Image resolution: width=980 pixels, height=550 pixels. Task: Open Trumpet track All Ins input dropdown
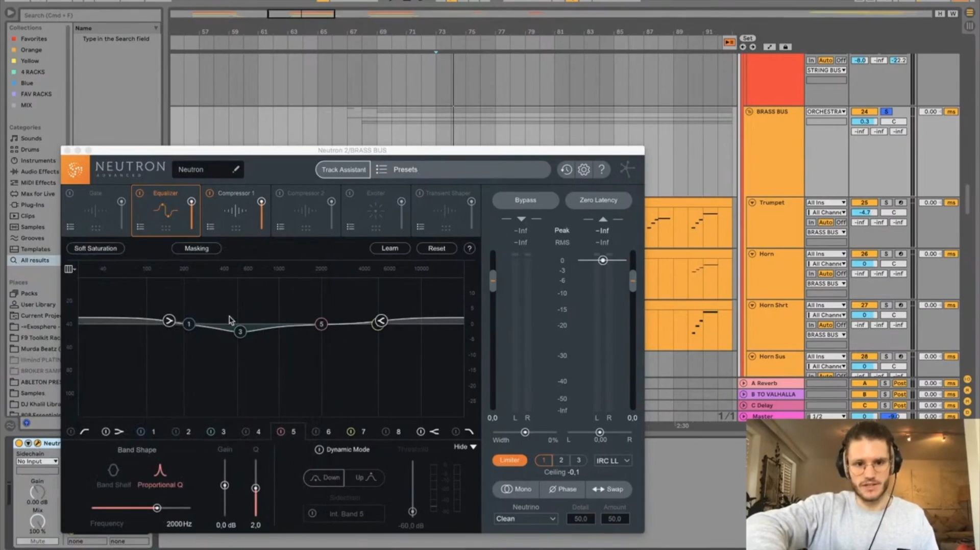point(826,203)
